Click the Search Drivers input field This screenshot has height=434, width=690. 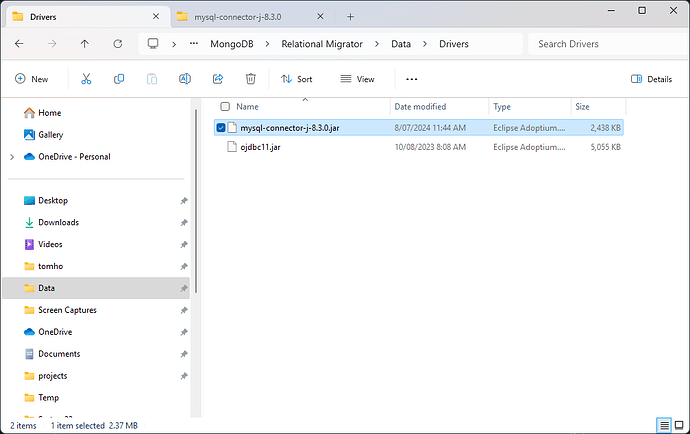[x=600, y=44]
